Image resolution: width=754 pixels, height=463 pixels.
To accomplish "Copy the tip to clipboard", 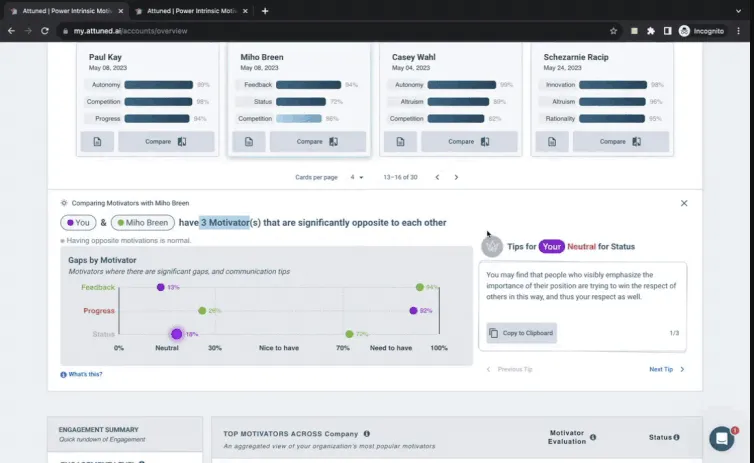I will pos(521,332).
